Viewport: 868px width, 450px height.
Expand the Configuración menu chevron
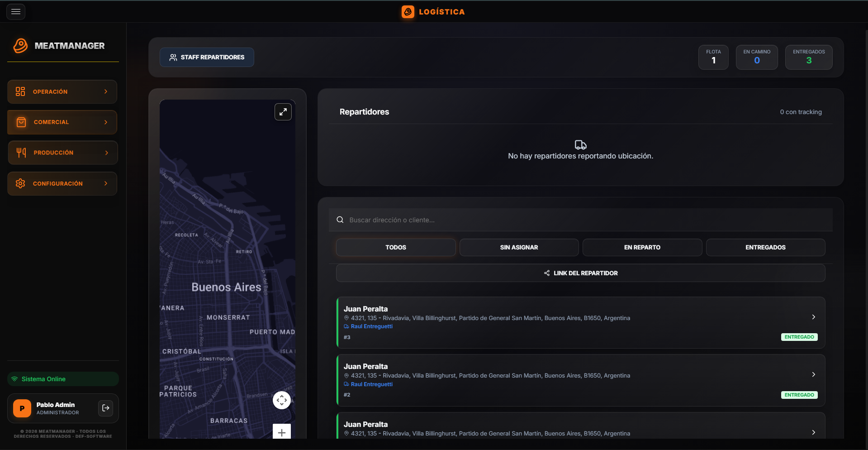click(x=106, y=183)
